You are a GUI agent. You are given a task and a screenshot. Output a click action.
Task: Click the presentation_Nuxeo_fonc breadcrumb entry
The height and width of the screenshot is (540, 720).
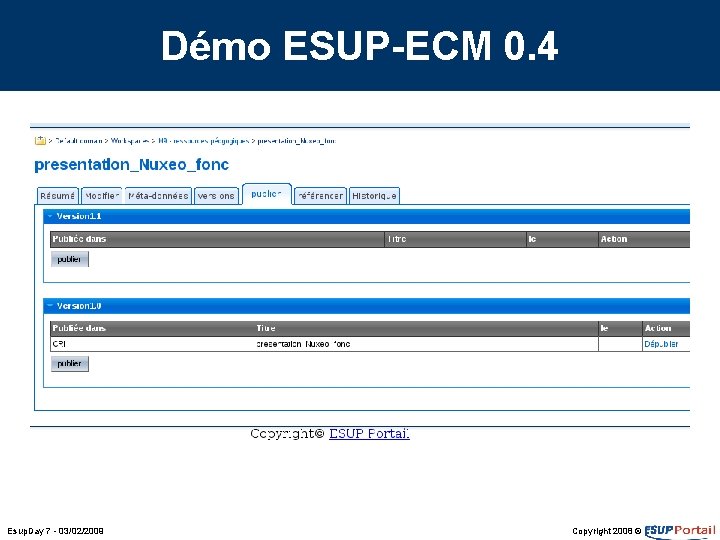296,141
